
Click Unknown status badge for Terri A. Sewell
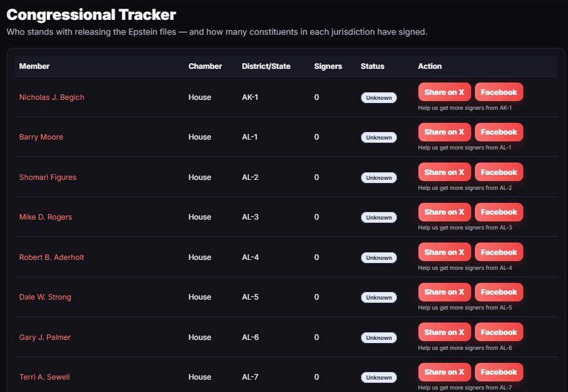pyautogui.click(x=379, y=378)
